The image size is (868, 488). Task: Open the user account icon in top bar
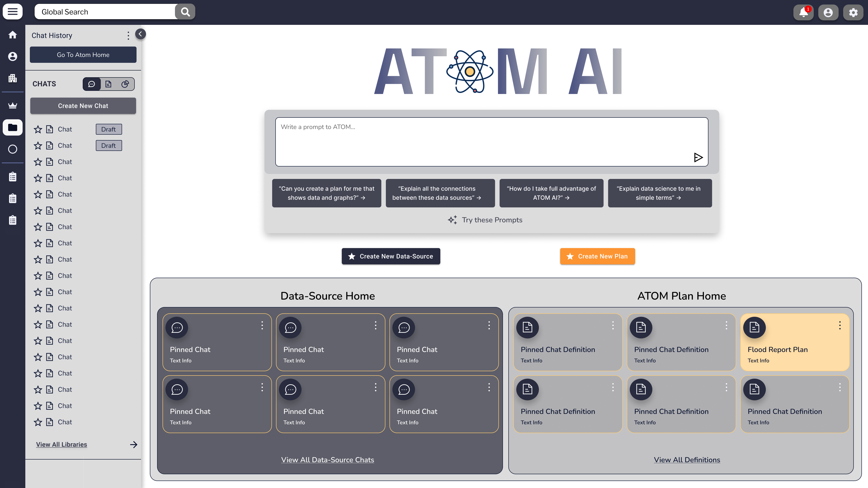(x=828, y=12)
